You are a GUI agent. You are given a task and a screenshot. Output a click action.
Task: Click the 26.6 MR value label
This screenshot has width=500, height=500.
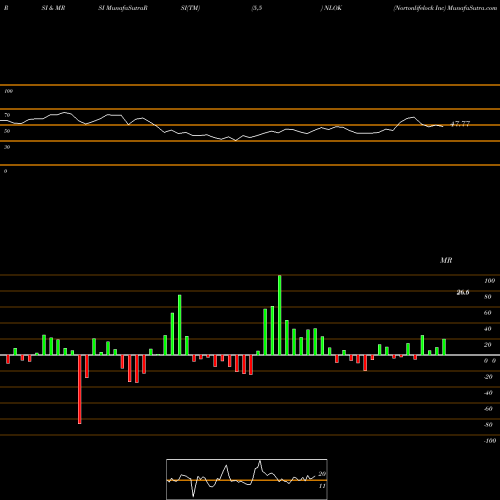tap(463, 293)
